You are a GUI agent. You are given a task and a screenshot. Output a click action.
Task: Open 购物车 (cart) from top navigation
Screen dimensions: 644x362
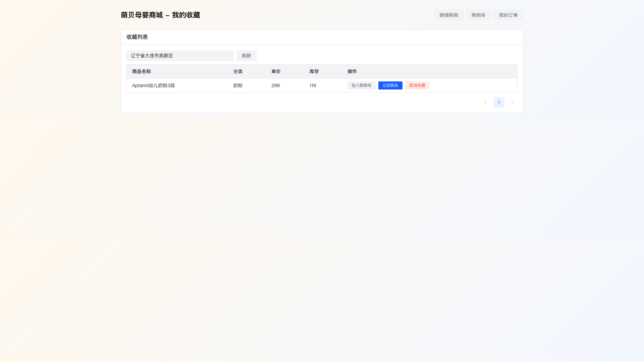pyautogui.click(x=478, y=15)
